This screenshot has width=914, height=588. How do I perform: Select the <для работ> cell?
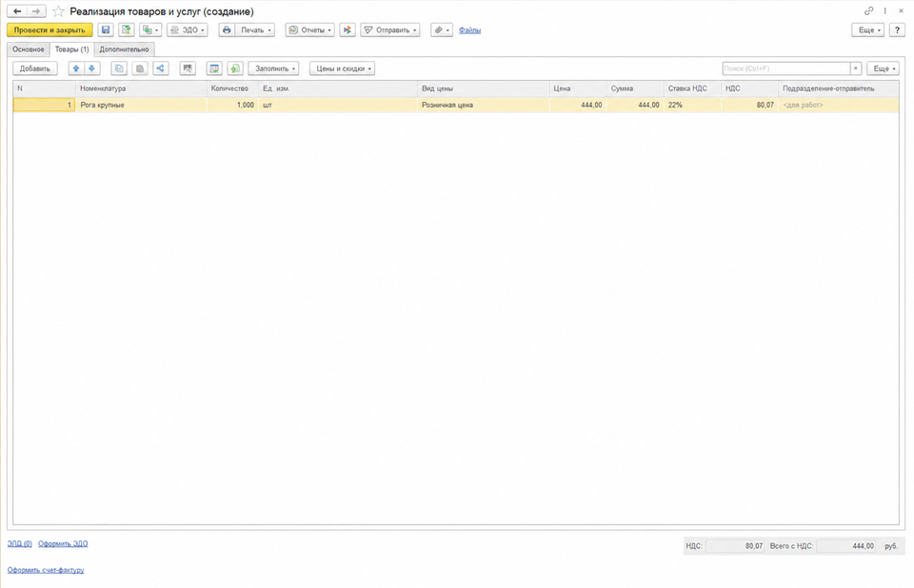pyautogui.click(x=838, y=105)
